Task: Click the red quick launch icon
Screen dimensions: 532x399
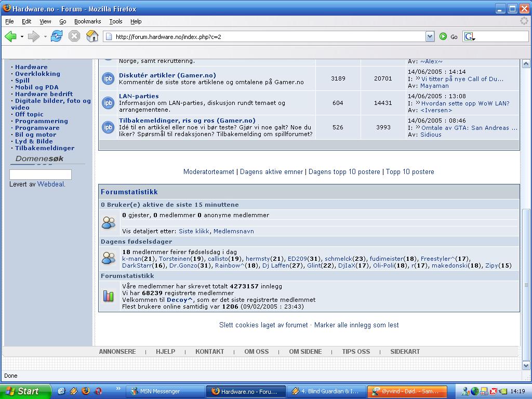Action: [x=98, y=391]
